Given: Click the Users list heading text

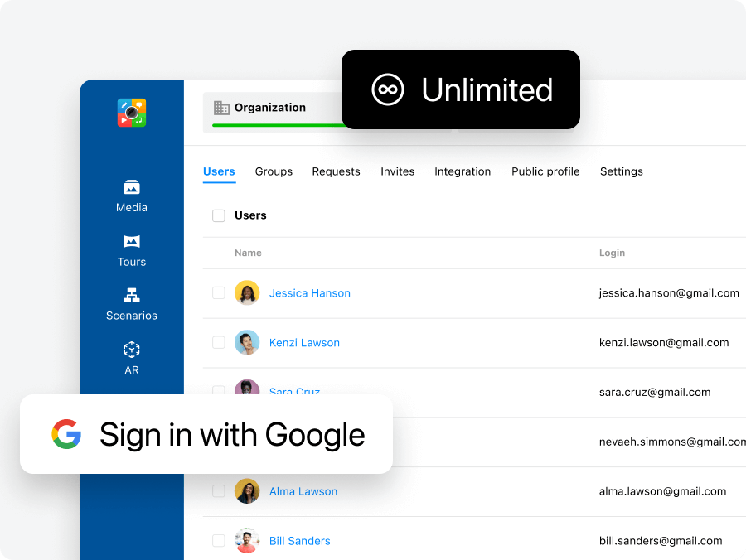Looking at the screenshot, I should point(250,215).
